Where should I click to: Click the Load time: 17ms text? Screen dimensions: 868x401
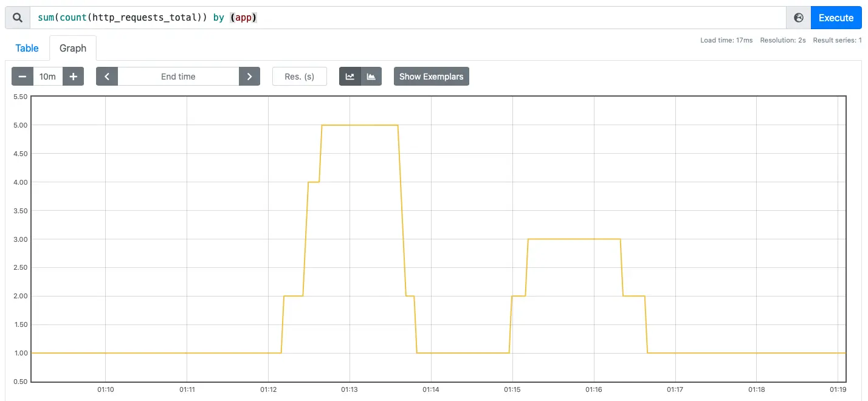(726, 41)
